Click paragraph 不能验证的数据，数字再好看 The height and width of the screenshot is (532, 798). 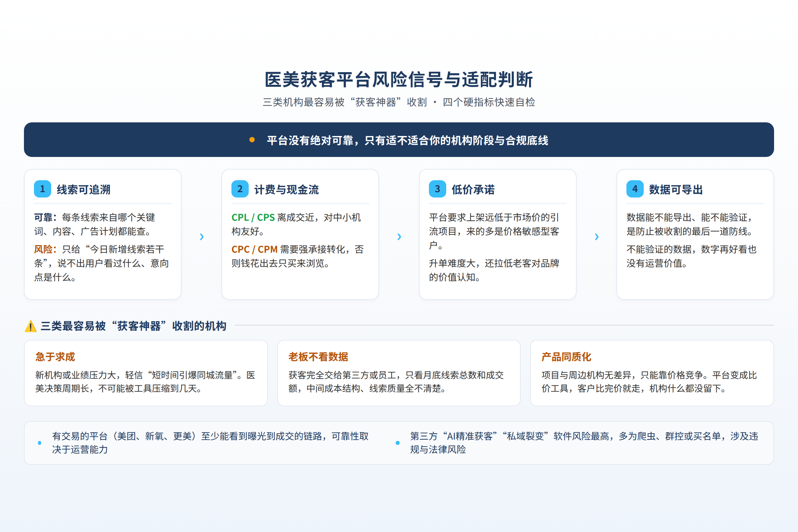point(691,256)
